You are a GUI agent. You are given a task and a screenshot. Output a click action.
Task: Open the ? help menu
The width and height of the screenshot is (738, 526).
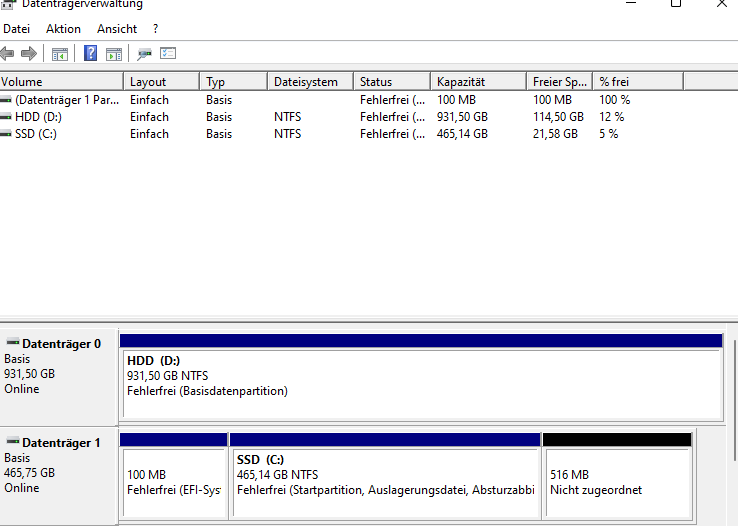click(x=155, y=29)
